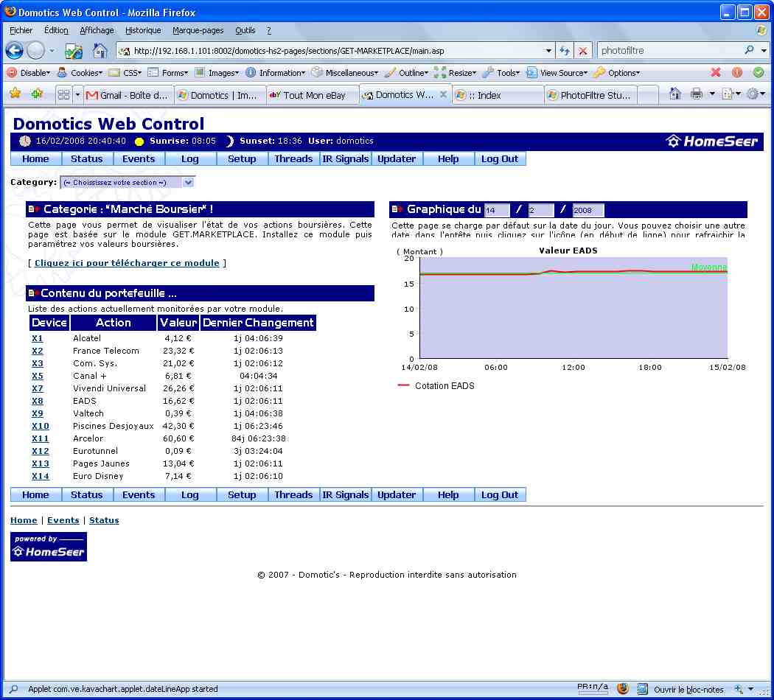The width and height of the screenshot is (774, 700).
Task: Click the bookmark star icon on tab bar
Action: point(15,94)
